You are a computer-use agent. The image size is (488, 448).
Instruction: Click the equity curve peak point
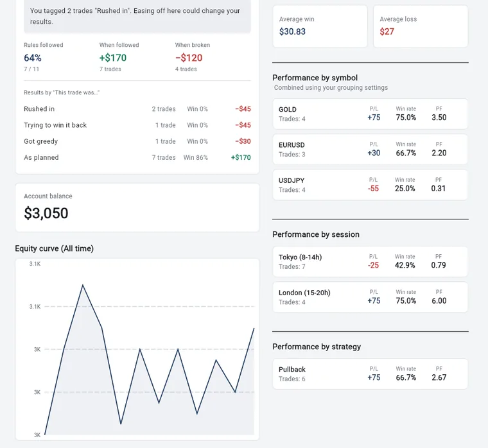(x=82, y=285)
